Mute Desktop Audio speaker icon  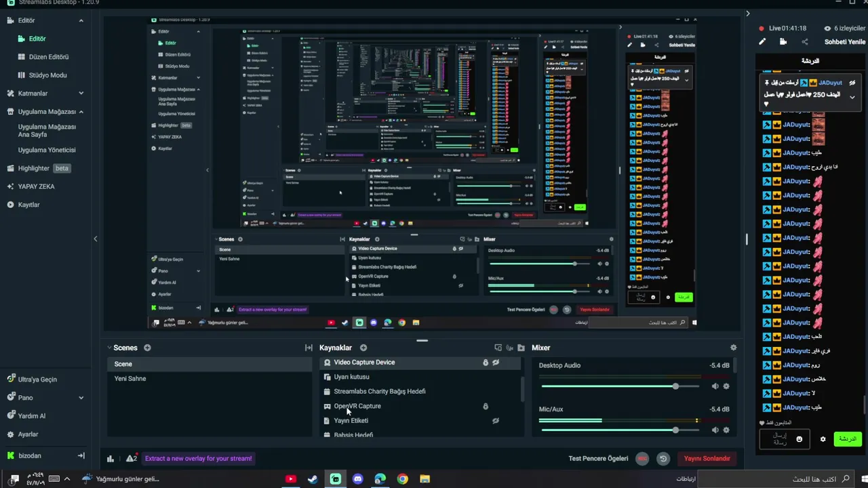715,386
